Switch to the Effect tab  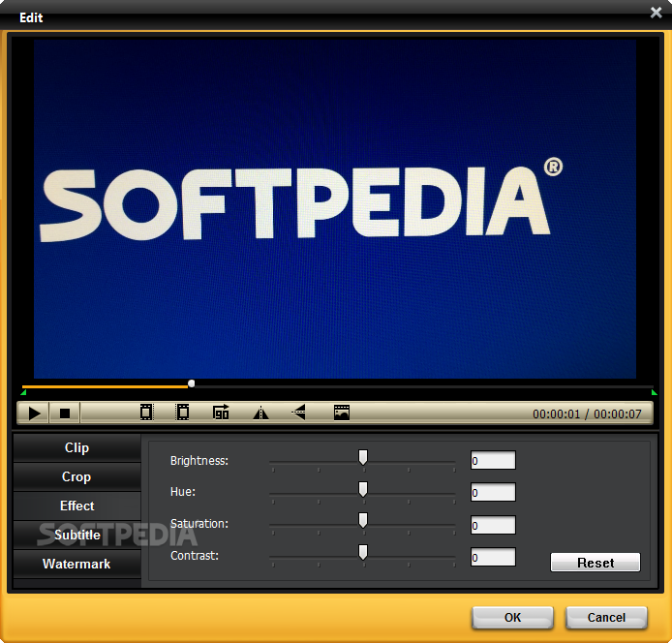(x=77, y=505)
